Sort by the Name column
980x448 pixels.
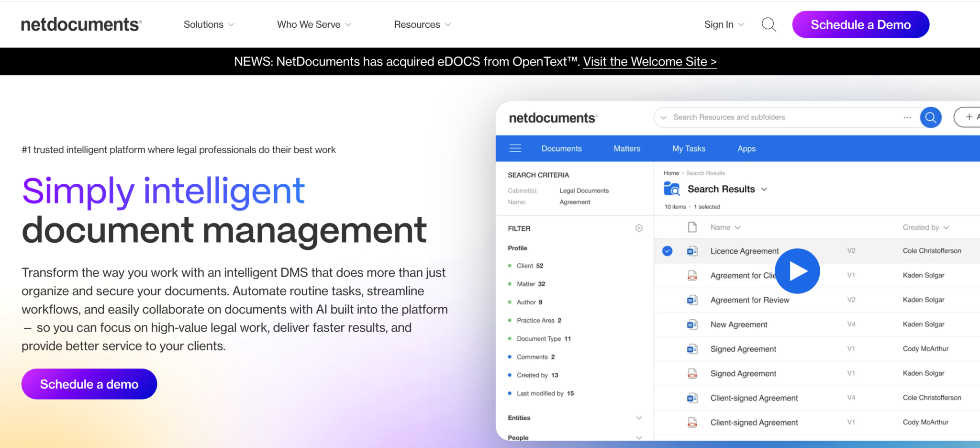pos(725,227)
